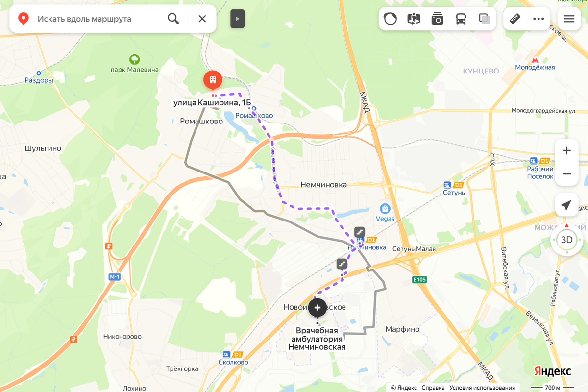
Task: Zoom in with plus button
Action: click(x=567, y=150)
